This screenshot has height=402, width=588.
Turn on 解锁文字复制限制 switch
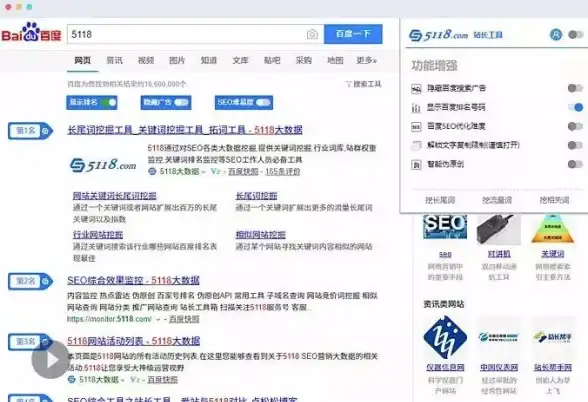pyautogui.click(x=575, y=145)
